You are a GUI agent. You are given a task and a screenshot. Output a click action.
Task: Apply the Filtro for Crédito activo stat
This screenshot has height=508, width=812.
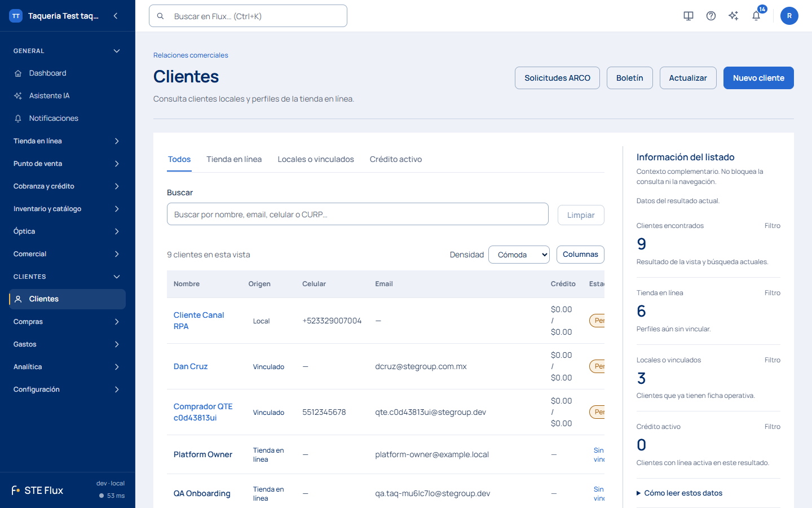(x=773, y=427)
